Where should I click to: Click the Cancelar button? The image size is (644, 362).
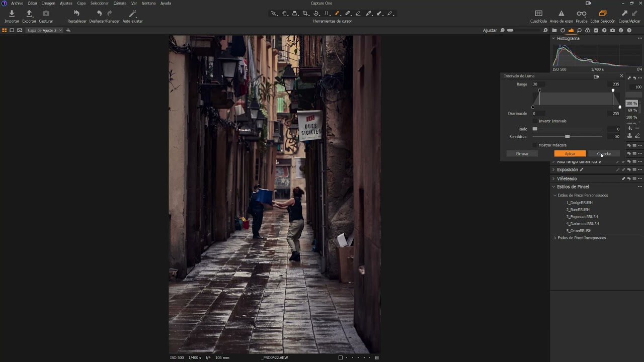pyautogui.click(x=604, y=154)
